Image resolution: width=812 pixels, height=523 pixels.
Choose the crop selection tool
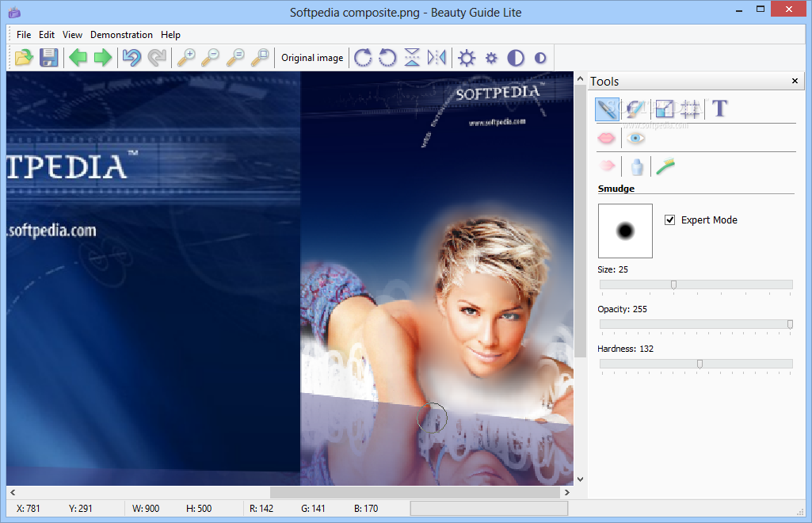(x=690, y=109)
